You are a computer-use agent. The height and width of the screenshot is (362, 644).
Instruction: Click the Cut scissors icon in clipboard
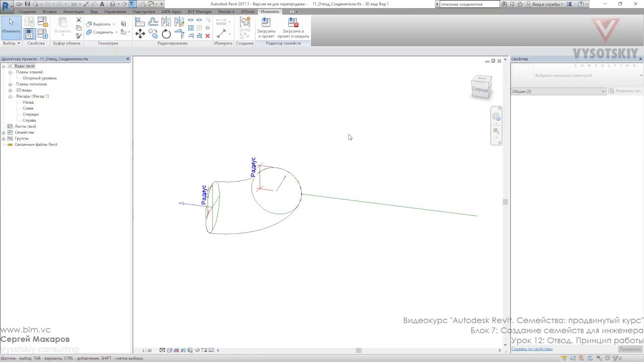78,20
